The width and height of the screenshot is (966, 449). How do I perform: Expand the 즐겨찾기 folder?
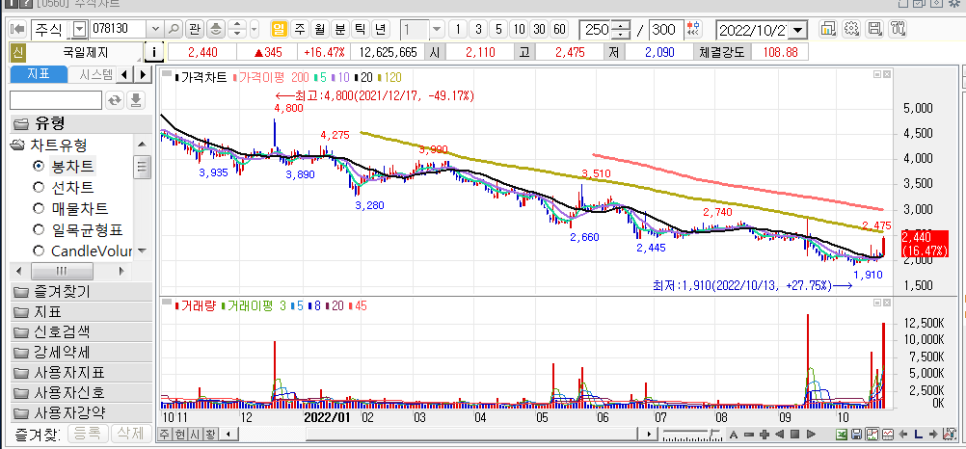pyautogui.click(x=81, y=291)
